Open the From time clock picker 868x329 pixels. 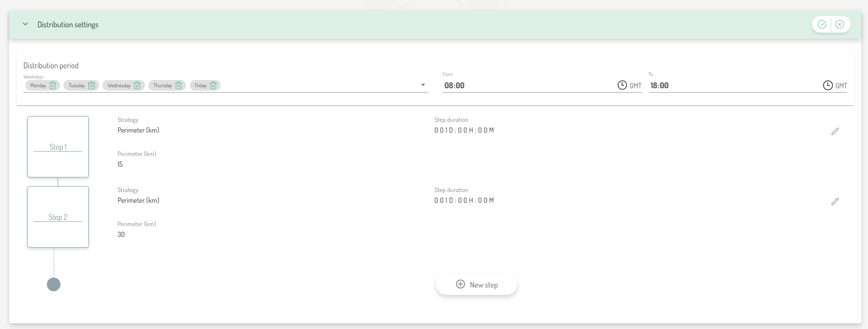pos(622,85)
